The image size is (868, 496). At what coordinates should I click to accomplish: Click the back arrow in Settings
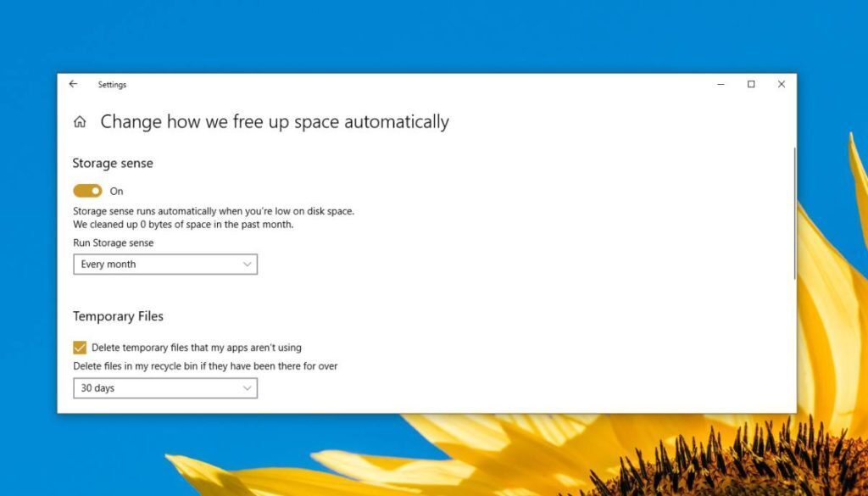point(73,85)
